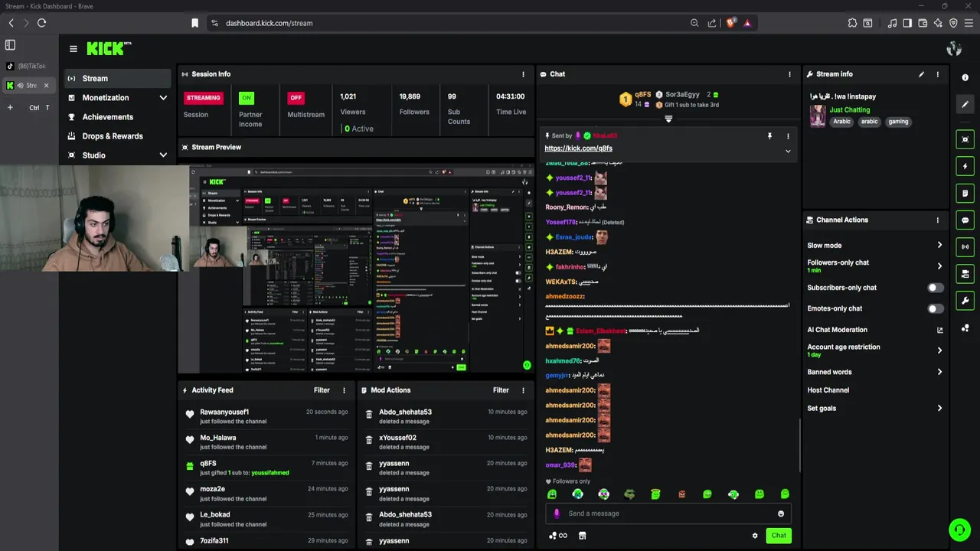Open Mod Actions three-dot menu
Viewport: 980px width, 551px height.
(x=523, y=390)
